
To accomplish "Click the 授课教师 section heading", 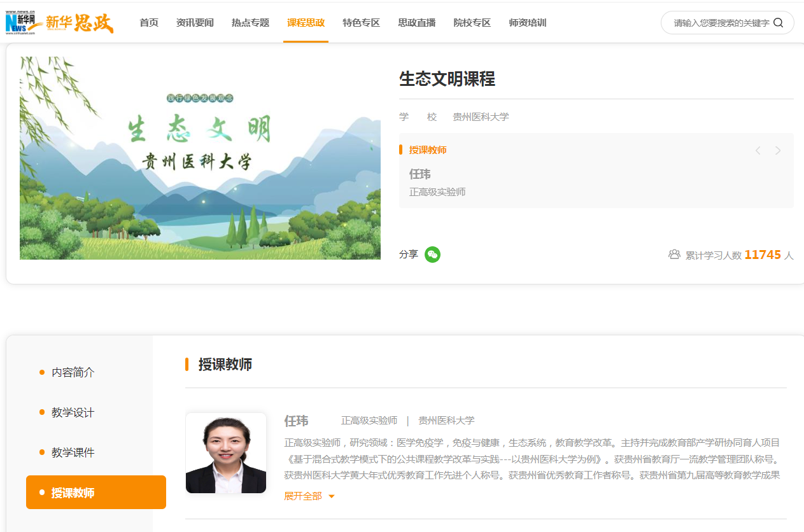I will [x=225, y=365].
